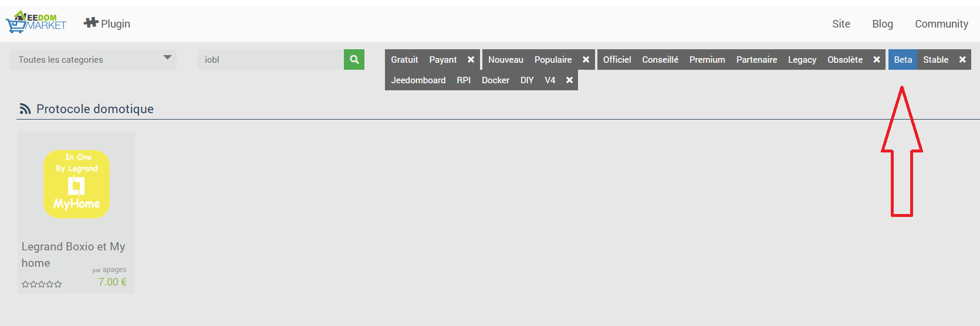This screenshot has width=980, height=326.
Task: Toggle the Partenaire filter
Action: click(x=756, y=60)
